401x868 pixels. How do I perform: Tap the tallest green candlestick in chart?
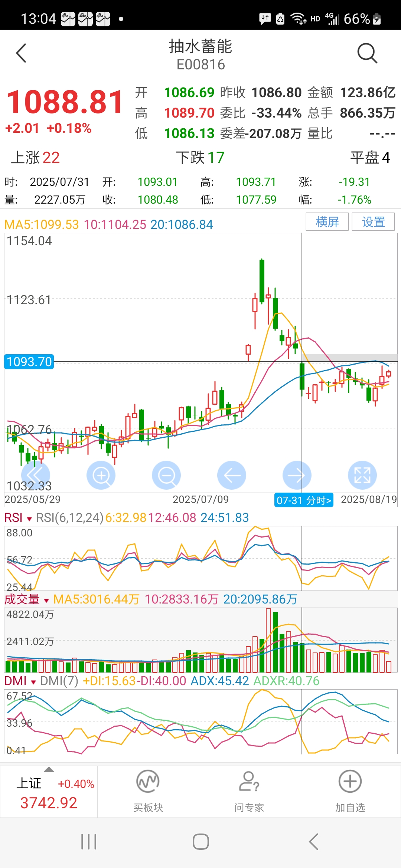click(x=262, y=281)
